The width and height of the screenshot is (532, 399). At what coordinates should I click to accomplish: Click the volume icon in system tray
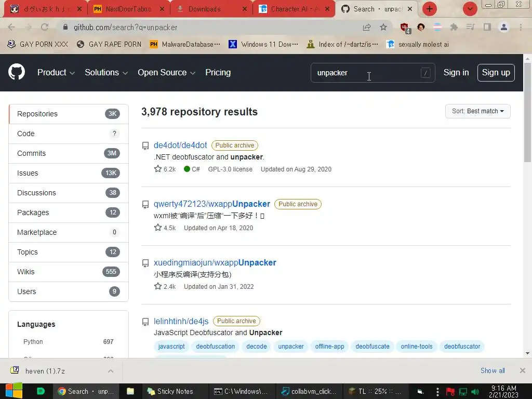[475, 392]
